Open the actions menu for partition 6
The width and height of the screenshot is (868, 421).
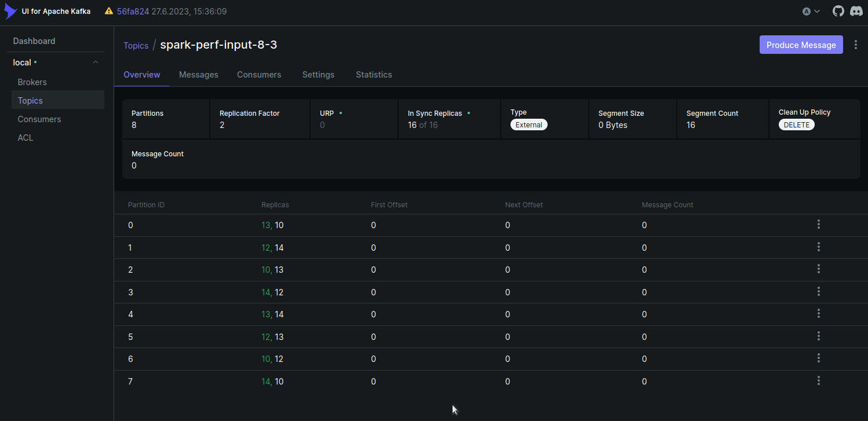point(819,358)
